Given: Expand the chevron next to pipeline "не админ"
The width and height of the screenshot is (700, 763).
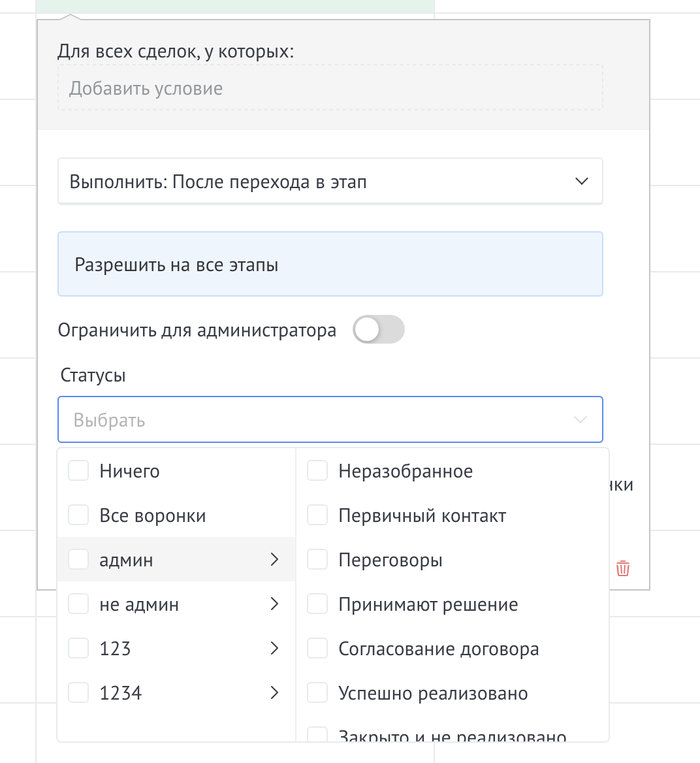Looking at the screenshot, I should [274, 604].
